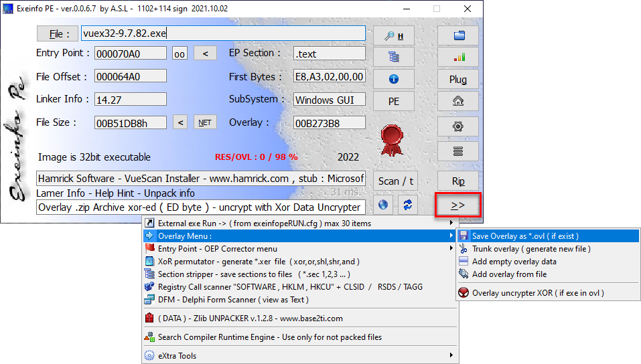Click the Entry Point value 000070A0

pyautogui.click(x=131, y=54)
